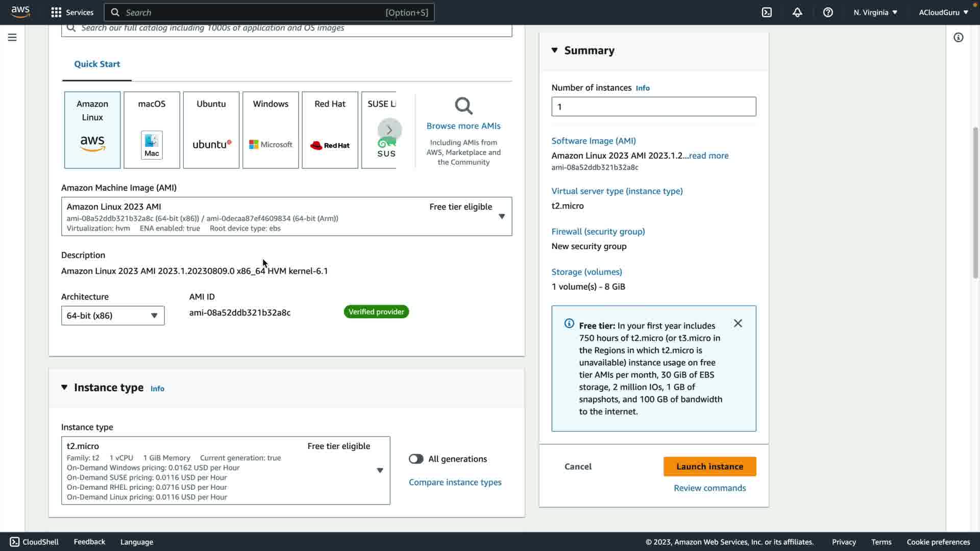This screenshot has width=980, height=551.
Task: Open the Compare instance types link
Action: point(455,482)
